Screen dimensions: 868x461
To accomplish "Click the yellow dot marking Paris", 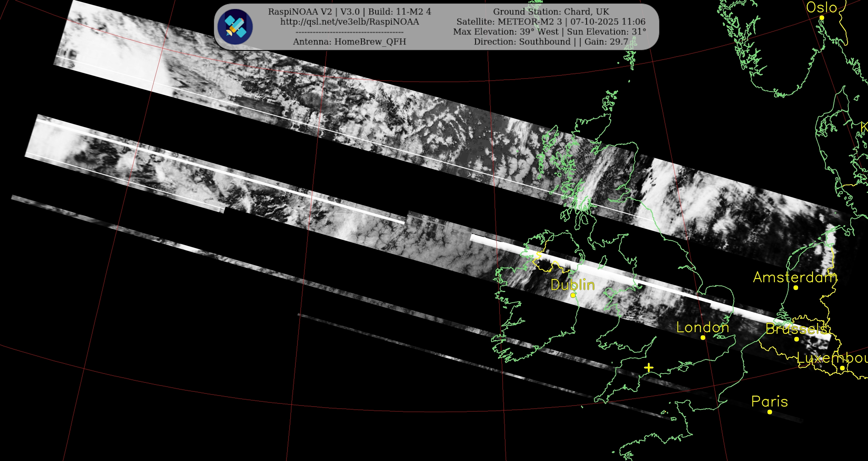I will [x=770, y=412].
